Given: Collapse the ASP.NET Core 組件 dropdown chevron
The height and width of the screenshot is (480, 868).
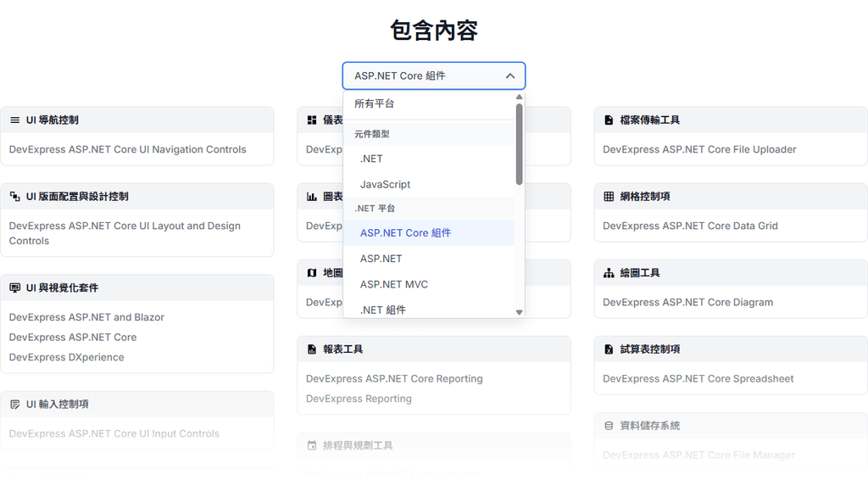Looking at the screenshot, I should [509, 75].
